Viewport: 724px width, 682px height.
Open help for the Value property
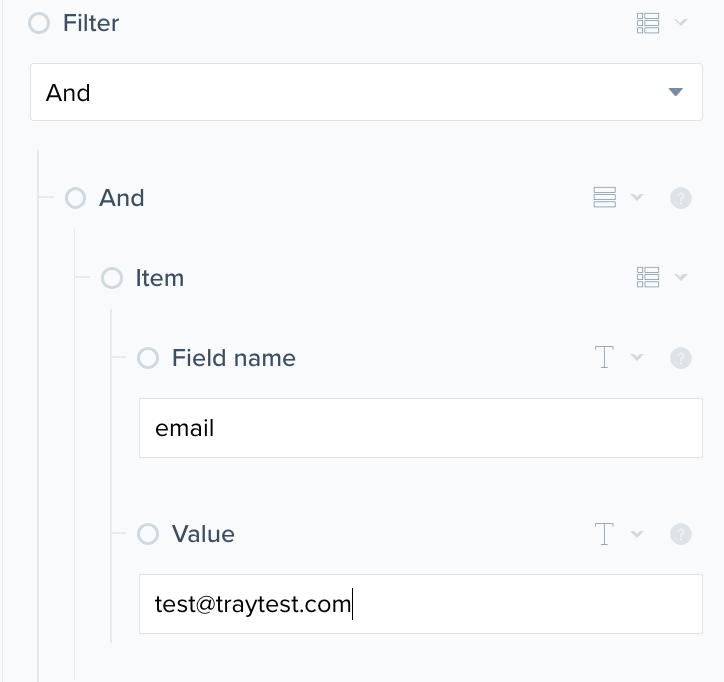681,534
